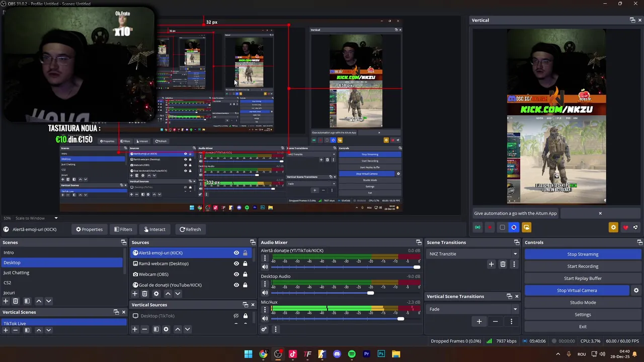Click Start Replay Buffer button
The width and height of the screenshot is (644, 362).
(583, 278)
